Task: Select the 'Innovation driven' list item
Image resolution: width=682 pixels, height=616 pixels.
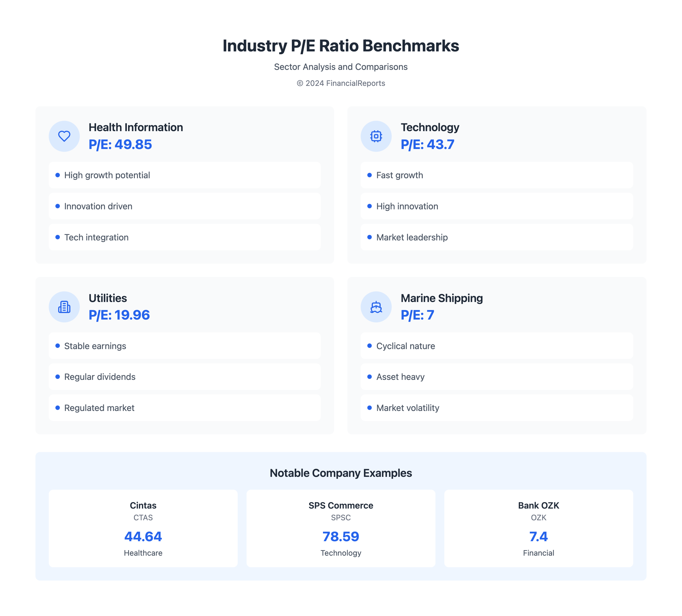Action: [184, 206]
